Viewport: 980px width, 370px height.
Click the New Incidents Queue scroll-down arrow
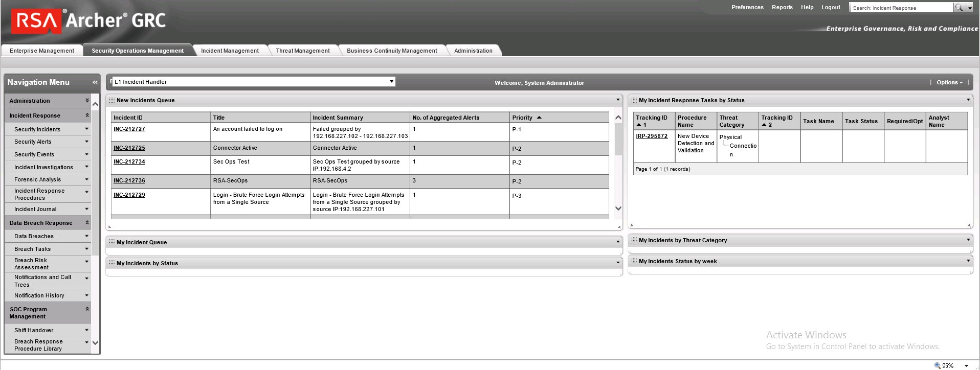pyautogui.click(x=618, y=208)
